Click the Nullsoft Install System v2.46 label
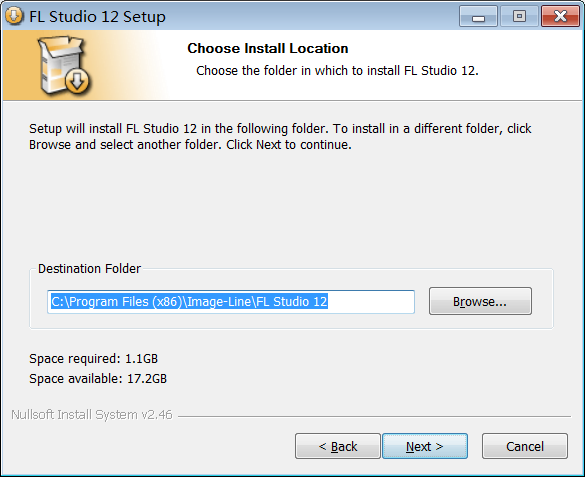The image size is (585, 477). (92, 415)
